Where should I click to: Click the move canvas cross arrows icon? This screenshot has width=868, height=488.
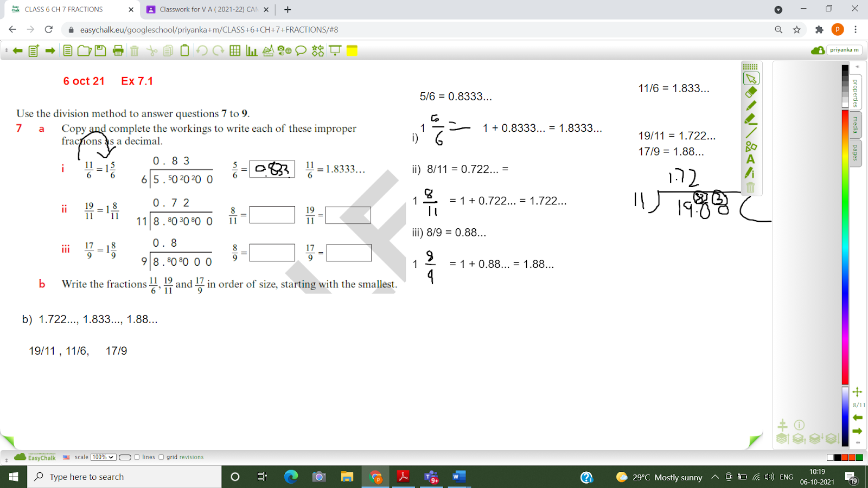[858, 391]
